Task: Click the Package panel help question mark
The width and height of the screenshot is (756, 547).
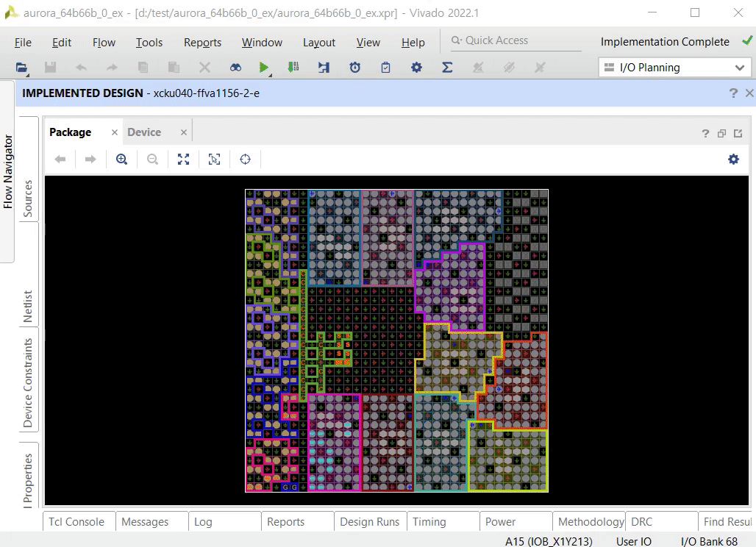Action: tap(705, 134)
